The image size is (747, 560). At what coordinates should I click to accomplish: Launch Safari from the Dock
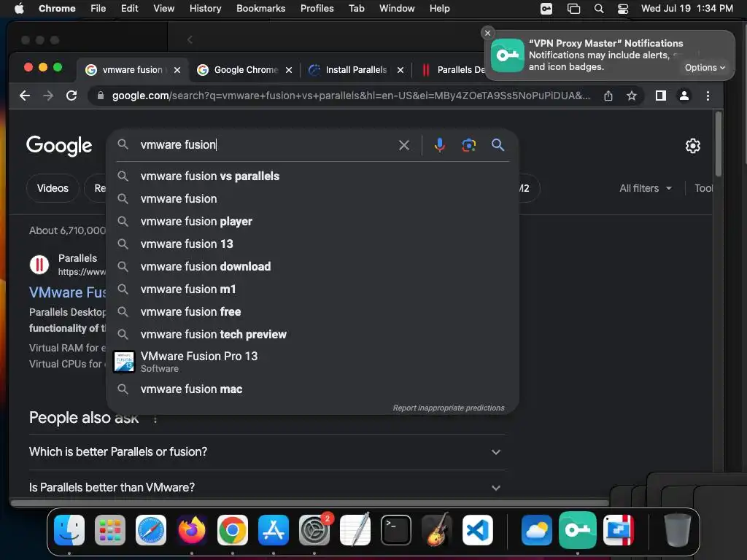tap(151, 530)
